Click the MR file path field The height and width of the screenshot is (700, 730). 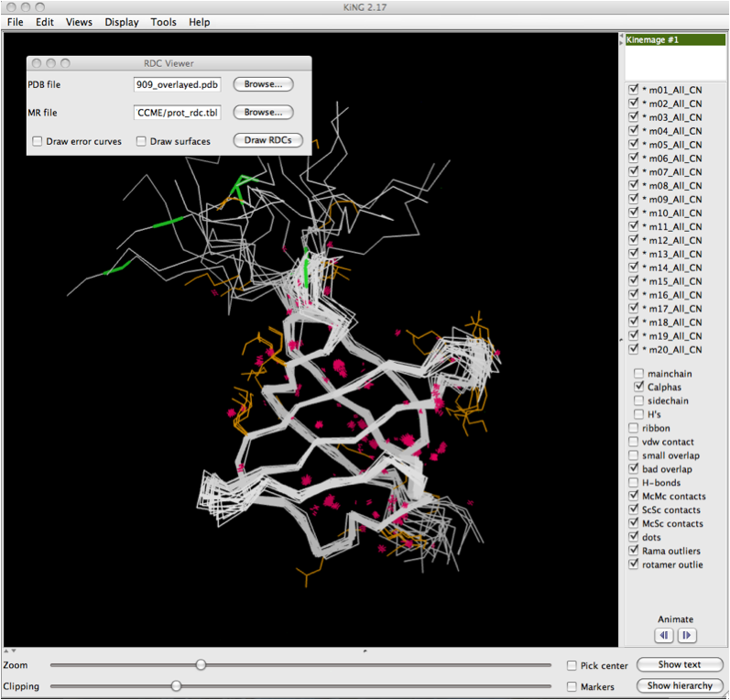point(178,113)
